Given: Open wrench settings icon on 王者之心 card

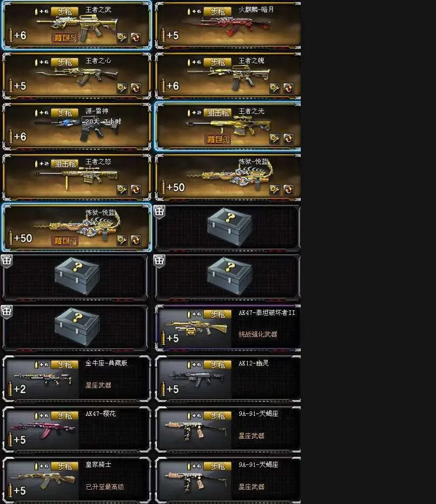Looking at the screenshot, I should (121, 88).
